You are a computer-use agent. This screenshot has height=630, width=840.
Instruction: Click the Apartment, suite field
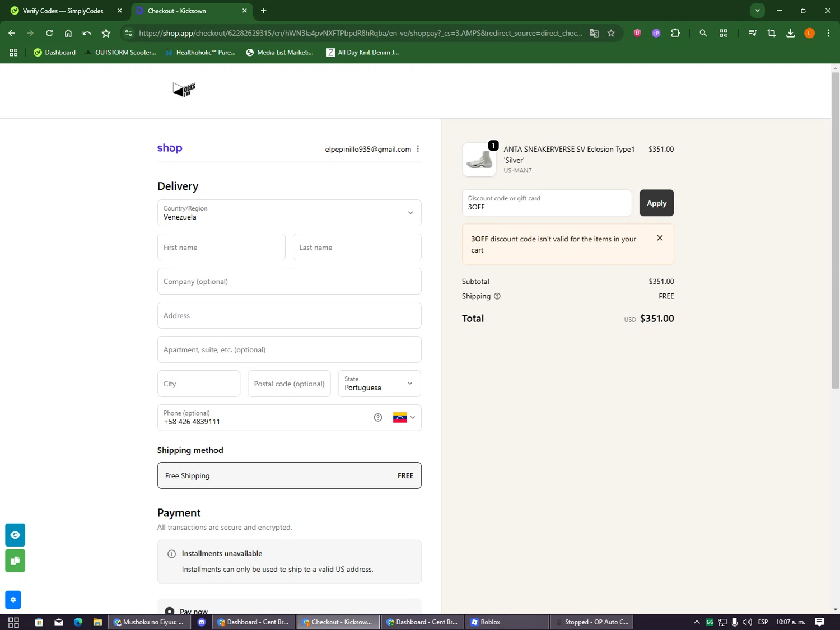pyautogui.click(x=289, y=349)
